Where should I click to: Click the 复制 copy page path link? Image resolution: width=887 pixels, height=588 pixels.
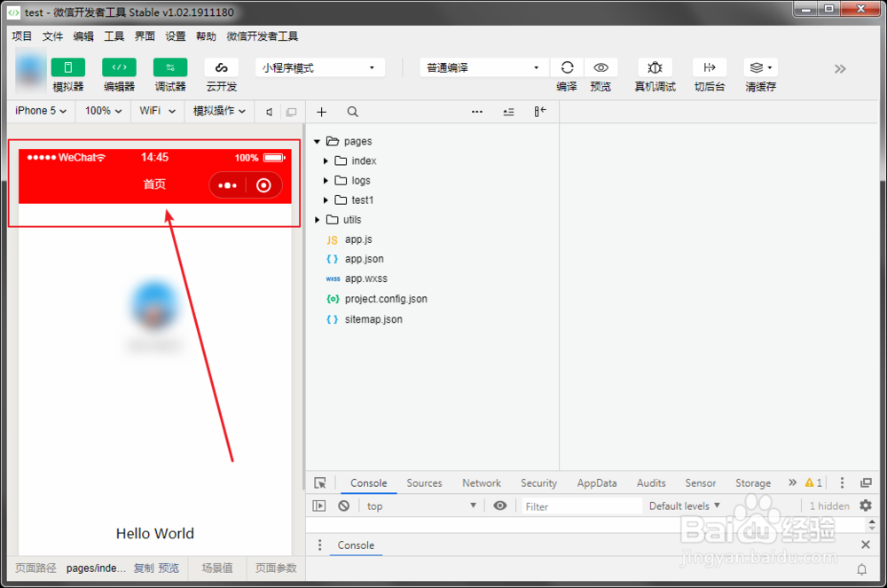pyautogui.click(x=142, y=568)
